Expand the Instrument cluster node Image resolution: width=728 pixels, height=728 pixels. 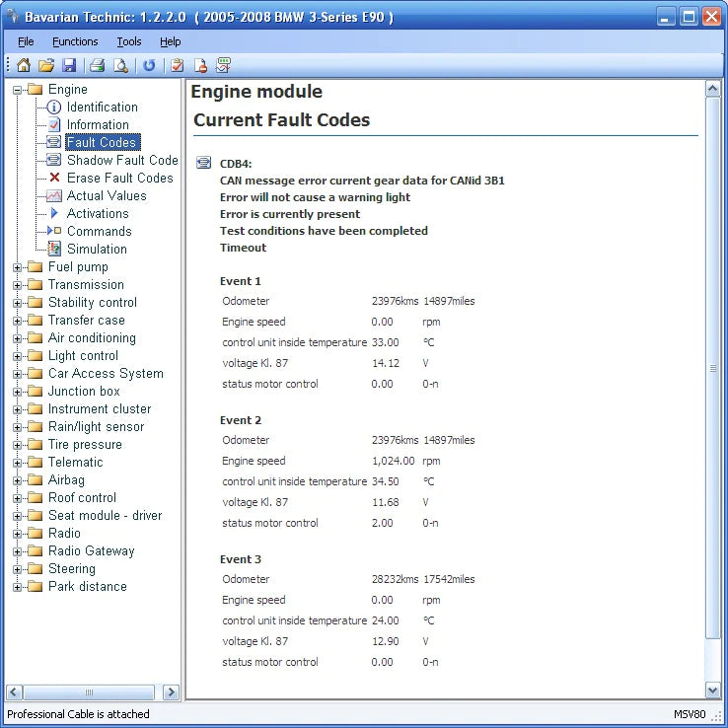(18, 409)
